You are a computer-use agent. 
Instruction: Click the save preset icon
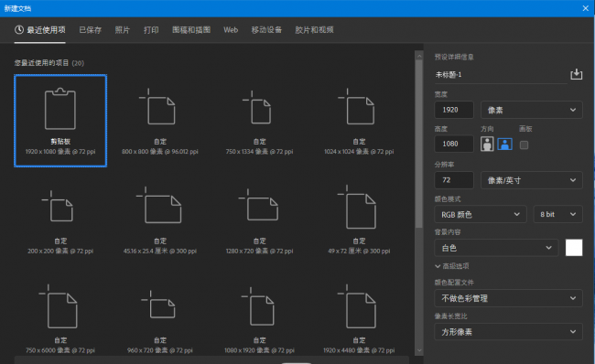[x=576, y=74]
